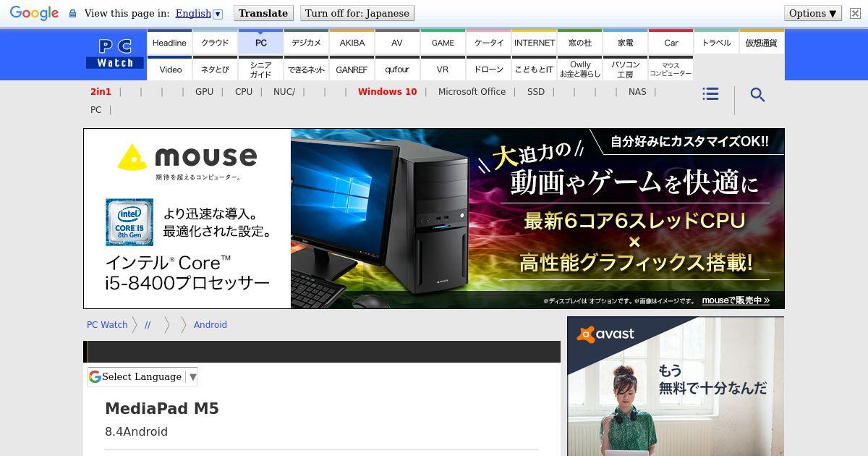Open the Options dropdown menu

(813, 13)
